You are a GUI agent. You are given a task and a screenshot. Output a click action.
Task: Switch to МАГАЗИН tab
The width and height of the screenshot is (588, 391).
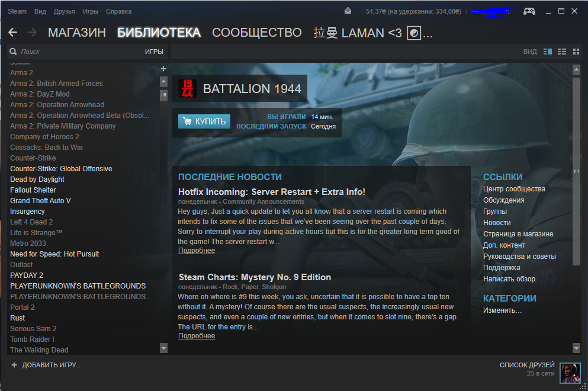pos(77,33)
